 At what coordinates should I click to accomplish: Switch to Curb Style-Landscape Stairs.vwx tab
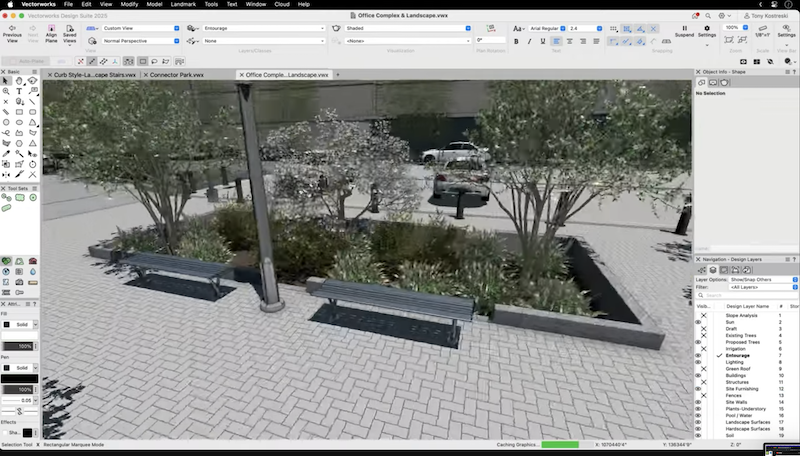95,74
